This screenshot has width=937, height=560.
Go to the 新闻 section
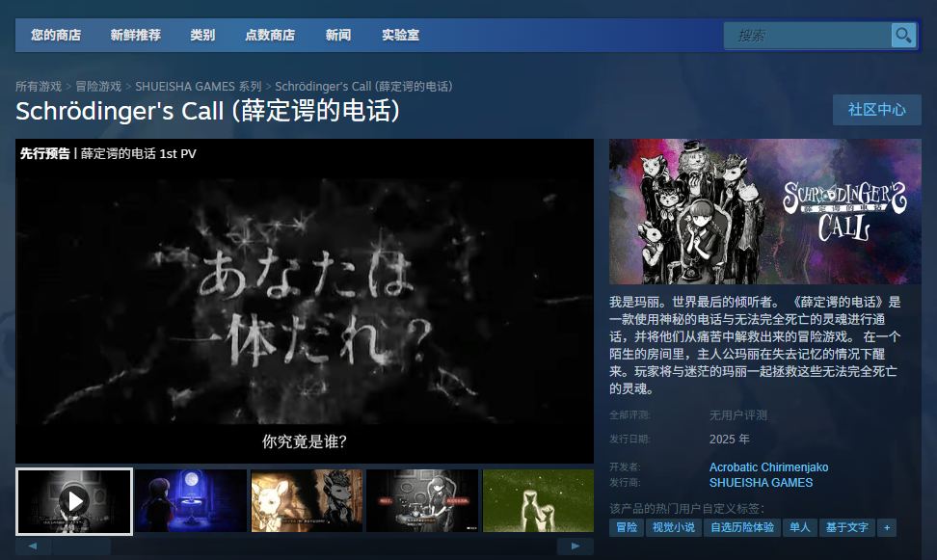pyautogui.click(x=338, y=36)
